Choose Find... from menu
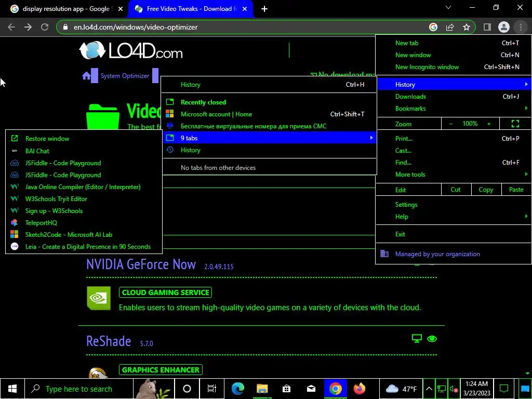532x399 pixels. [454, 163]
